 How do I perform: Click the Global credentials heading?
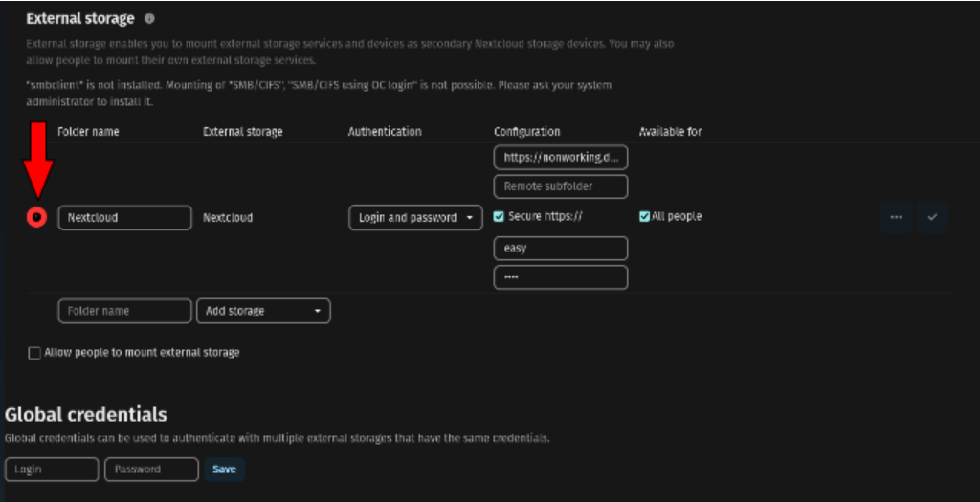click(x=85, y=415)
